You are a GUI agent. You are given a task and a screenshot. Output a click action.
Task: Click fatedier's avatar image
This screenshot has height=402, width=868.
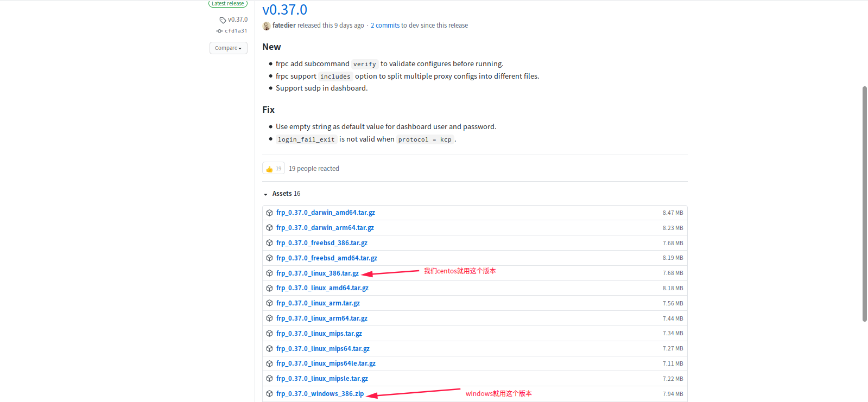[x=267, y=26]
